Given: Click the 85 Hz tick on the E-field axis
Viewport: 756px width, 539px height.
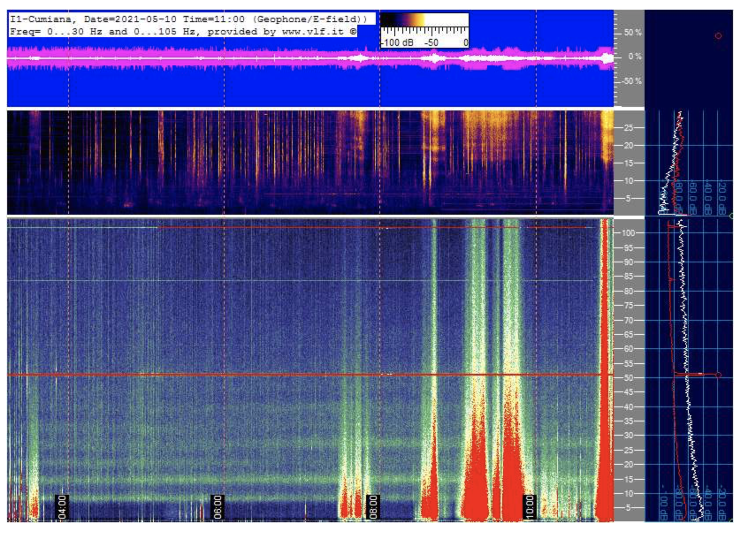Looking at the screenshot, I should coord(628,277).
